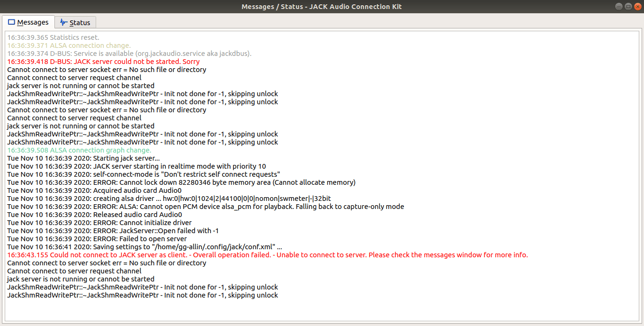This screenshot has width=644, height=326.
Task: Click the "Released audio card Audio0" line
Action: coord(95,215)
